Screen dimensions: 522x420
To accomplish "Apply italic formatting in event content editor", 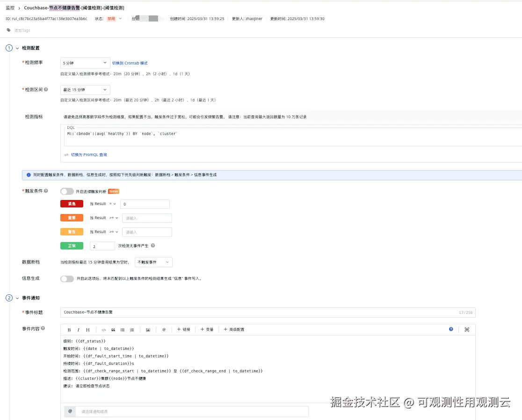I will point(78,330).
